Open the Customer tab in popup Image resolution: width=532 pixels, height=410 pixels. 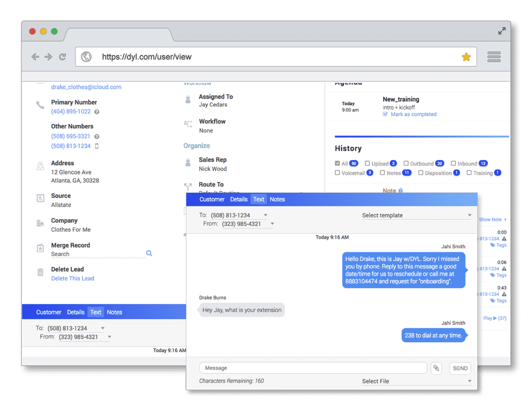[x=212, y=200]
